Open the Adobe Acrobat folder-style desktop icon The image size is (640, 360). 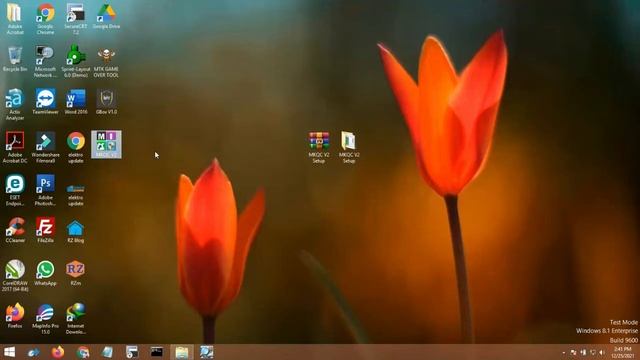pyautogui.click(x=15, y=18)
